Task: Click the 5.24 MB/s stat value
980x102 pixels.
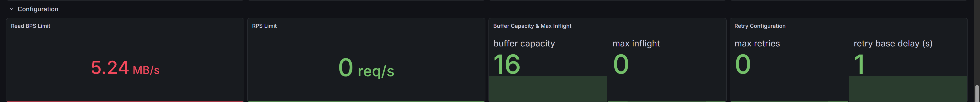Action: [125, 68]
